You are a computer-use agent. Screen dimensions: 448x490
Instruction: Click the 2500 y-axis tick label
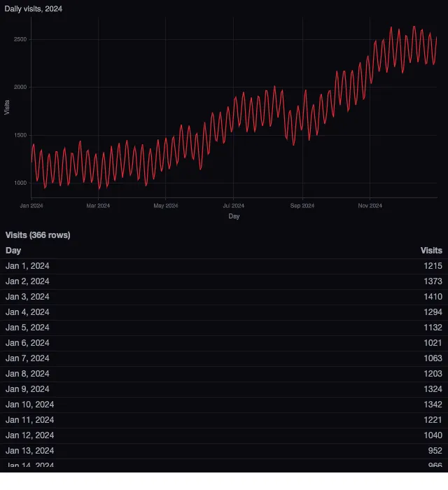point(20,39)
